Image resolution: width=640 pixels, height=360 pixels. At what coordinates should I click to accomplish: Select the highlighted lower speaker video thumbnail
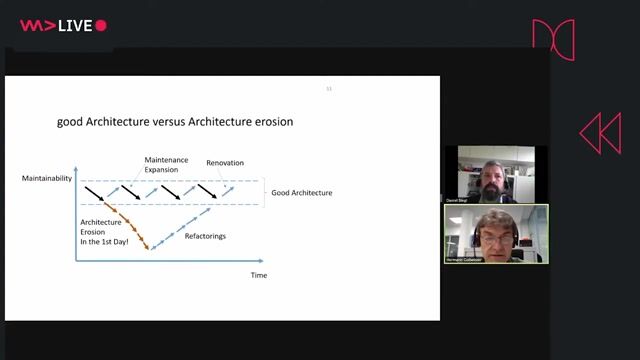496,234
